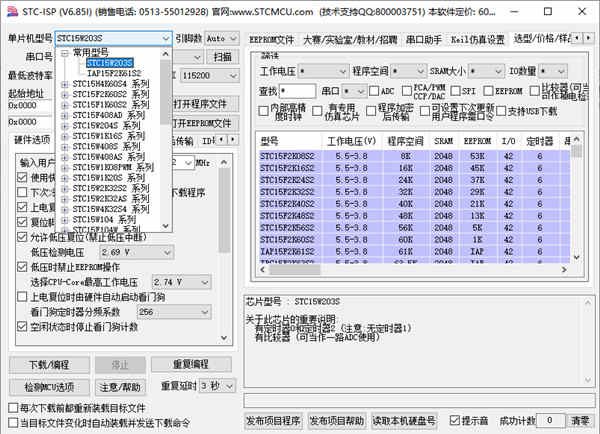The width and height of the screenshot is (600, 434).
Task: Click the 检测MCU选项 button
Action: tap(49, 387)
